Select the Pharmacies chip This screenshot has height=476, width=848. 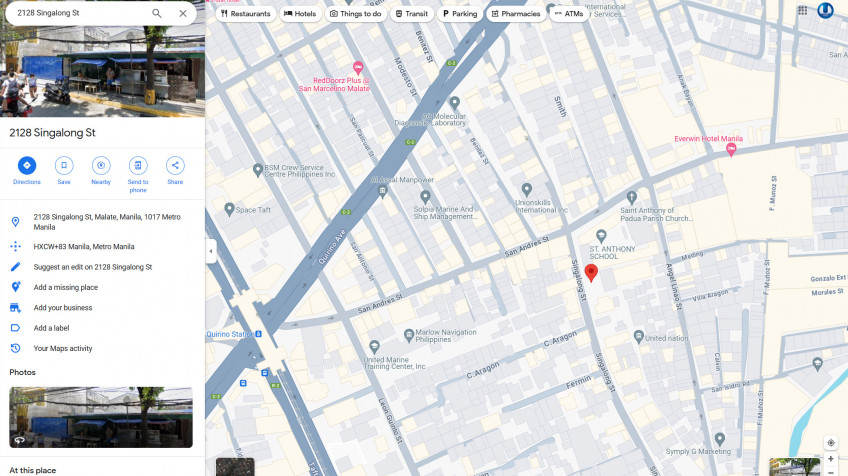(516, 14)
